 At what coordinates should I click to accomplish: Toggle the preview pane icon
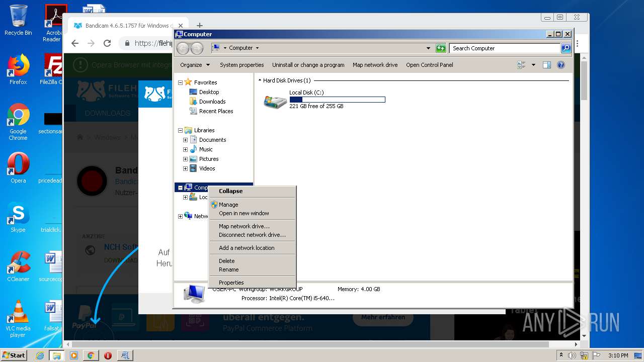547,65
